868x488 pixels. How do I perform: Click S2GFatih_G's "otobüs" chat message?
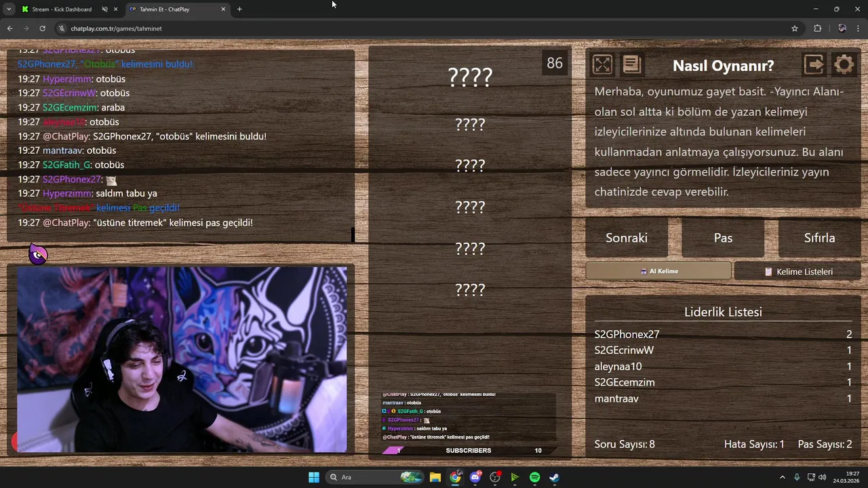71,165
